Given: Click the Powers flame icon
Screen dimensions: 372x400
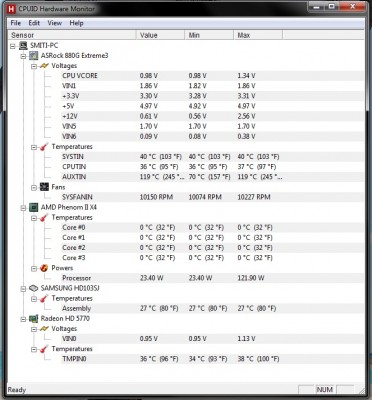Looking at the screenshot, I should 44,268.
